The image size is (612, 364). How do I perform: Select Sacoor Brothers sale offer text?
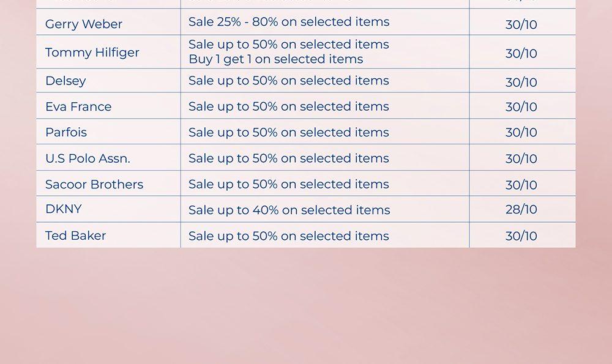click(289, 184)
